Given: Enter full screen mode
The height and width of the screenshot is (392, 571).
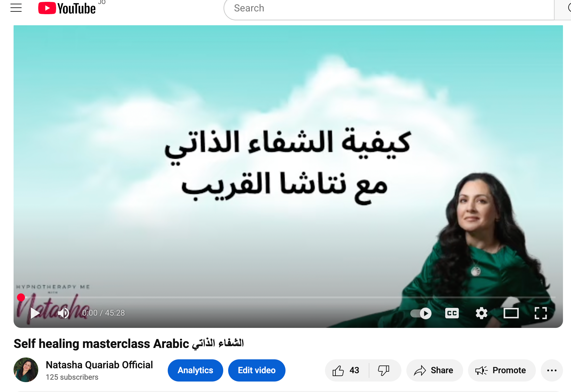Looking at the screenshot, I should (541, 313).
